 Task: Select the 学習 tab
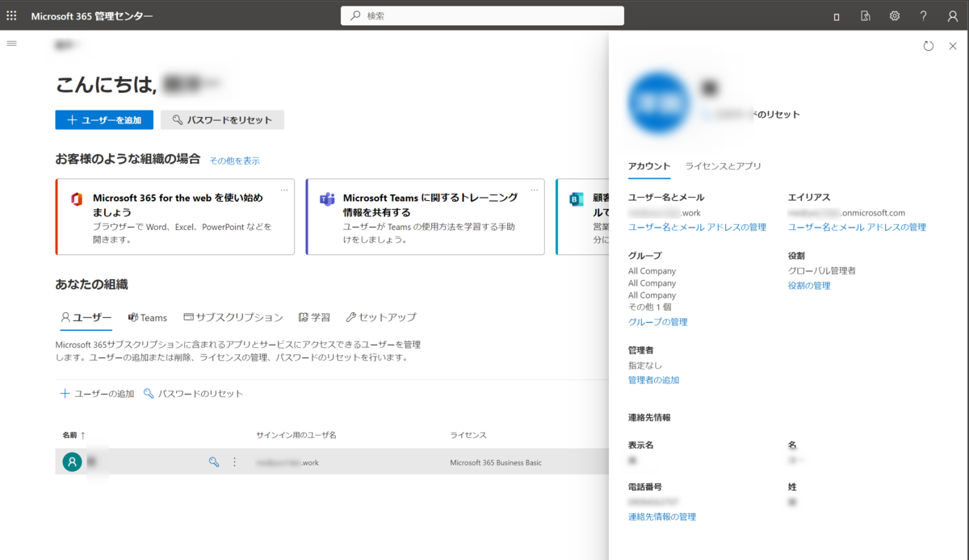tap(314, 317)
